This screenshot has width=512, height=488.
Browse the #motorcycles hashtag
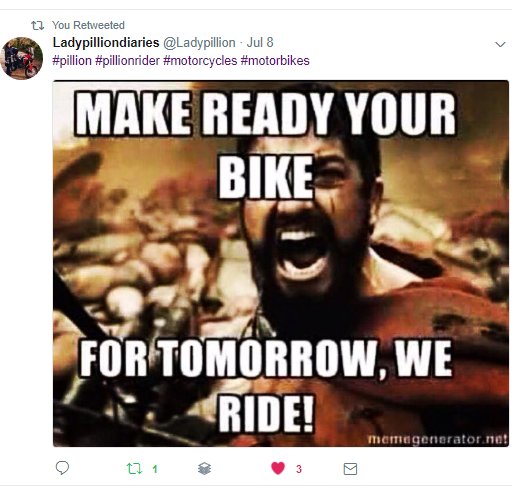point(200,61)
